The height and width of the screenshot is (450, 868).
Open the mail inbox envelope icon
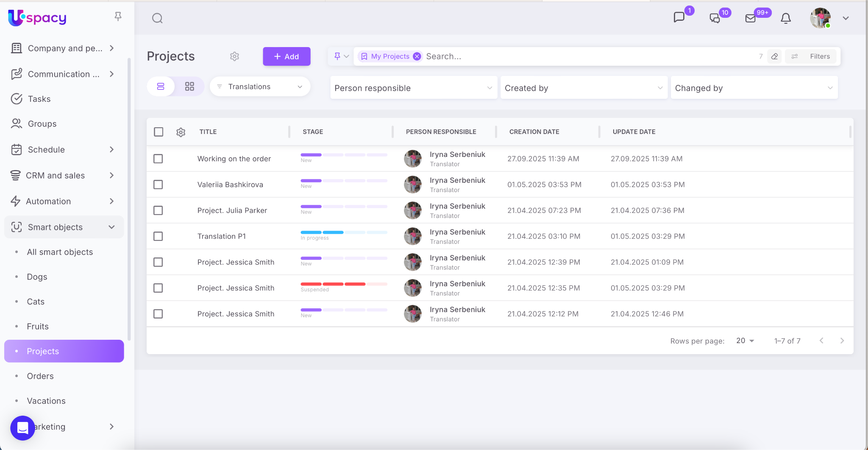pyautogui.click(x=750, y=18)
